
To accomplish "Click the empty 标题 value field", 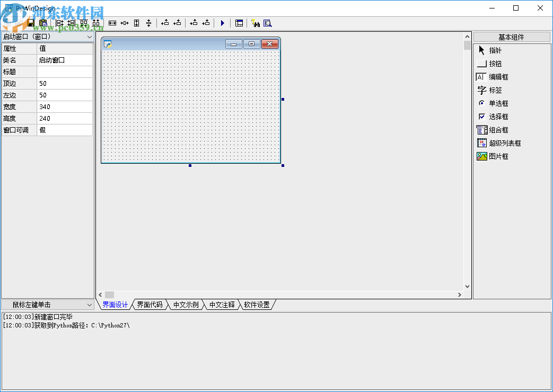I will tap(65, 72).
